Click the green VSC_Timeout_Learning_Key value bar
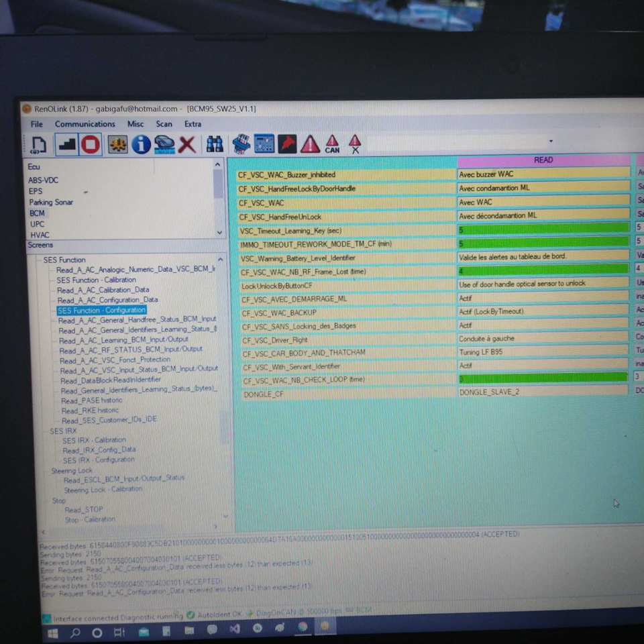This screenshot has height=644, width=644. [543, 229]
